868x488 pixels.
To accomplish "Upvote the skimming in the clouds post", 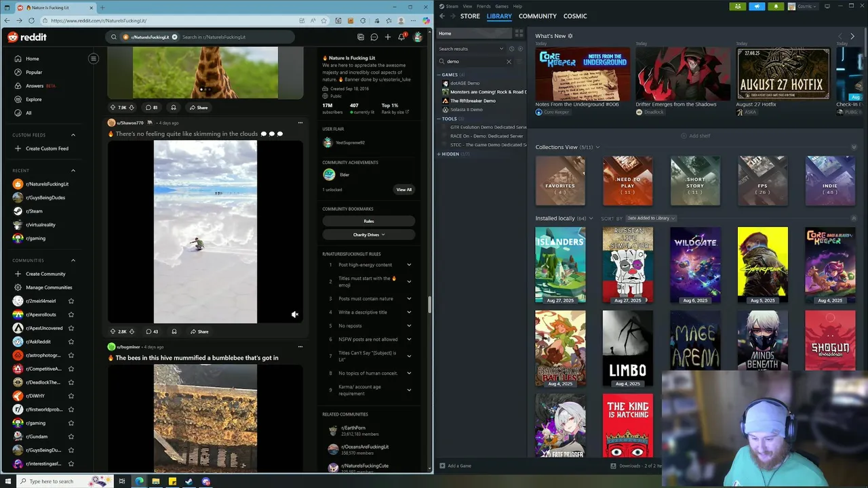I will (113, 331).
